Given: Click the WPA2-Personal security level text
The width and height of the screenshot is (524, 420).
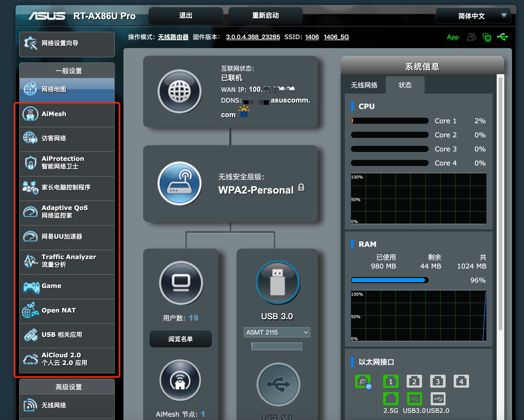Looking at the screenshot, I should coord(256,190).
